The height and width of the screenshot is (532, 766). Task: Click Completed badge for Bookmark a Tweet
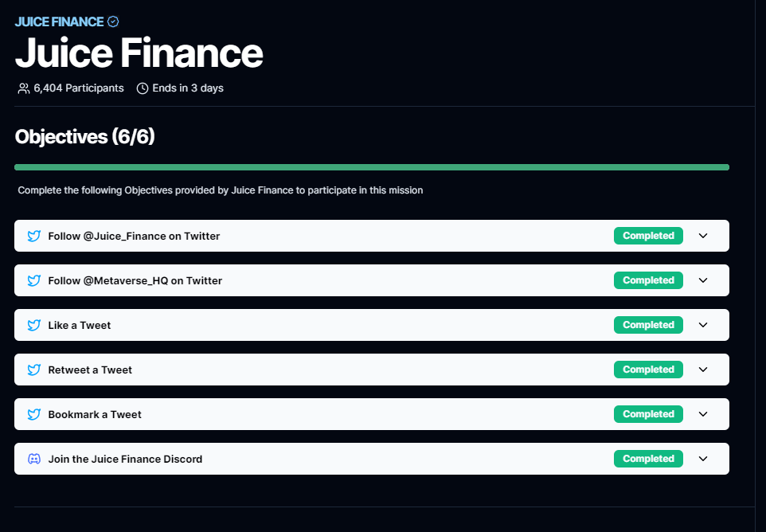coord(648,414)
